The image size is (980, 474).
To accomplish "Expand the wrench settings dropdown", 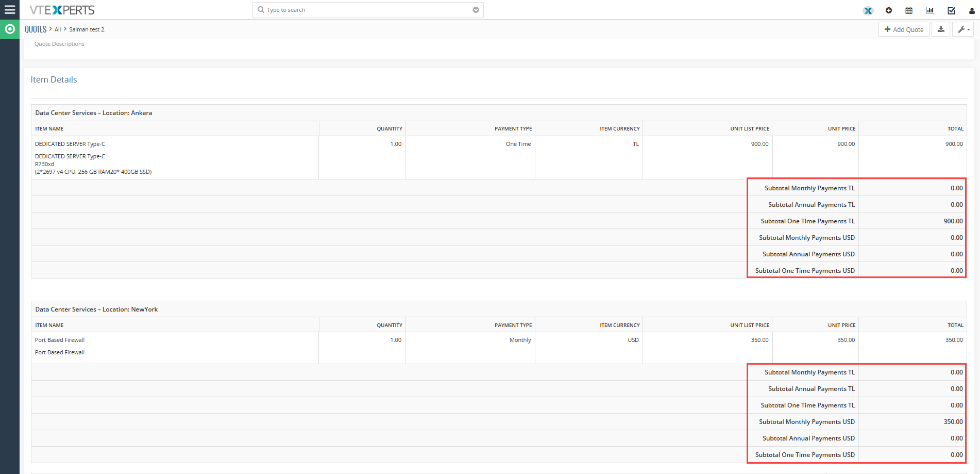I will [x=964, y=29].
